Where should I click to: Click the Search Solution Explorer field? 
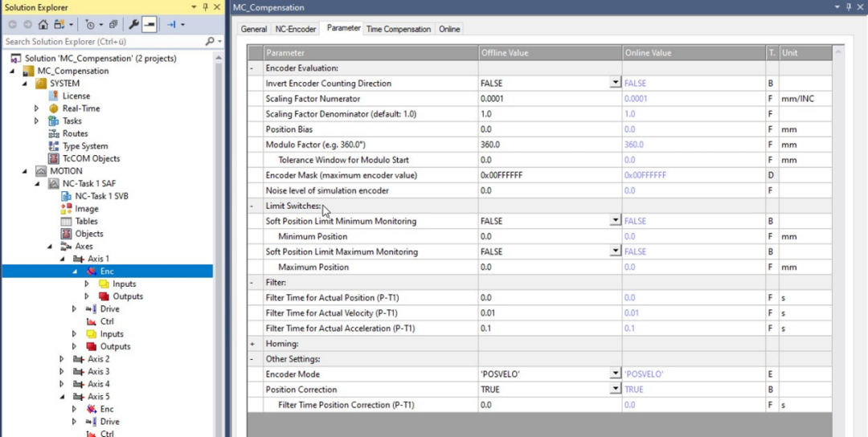(x=104, y=42)
